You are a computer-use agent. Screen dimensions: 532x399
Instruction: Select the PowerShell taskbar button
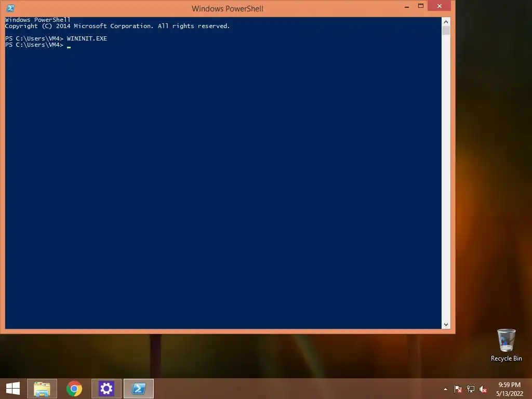[x=138, y=389]
